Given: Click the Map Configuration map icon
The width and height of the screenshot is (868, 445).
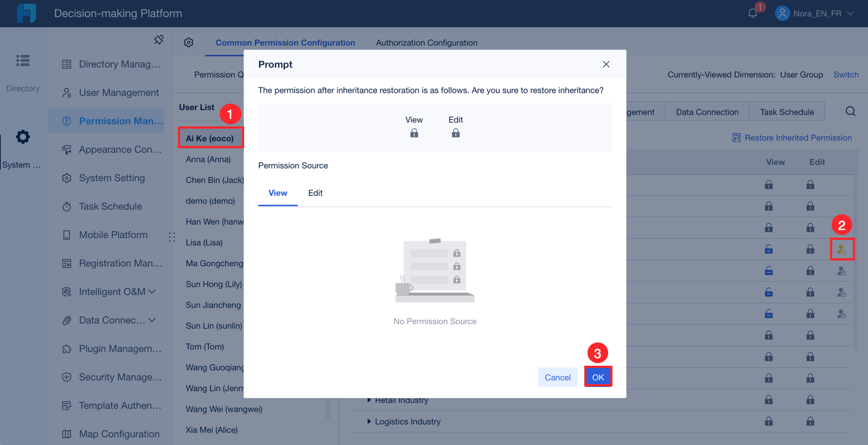Looking at the screenshot, I should (67, 434).
